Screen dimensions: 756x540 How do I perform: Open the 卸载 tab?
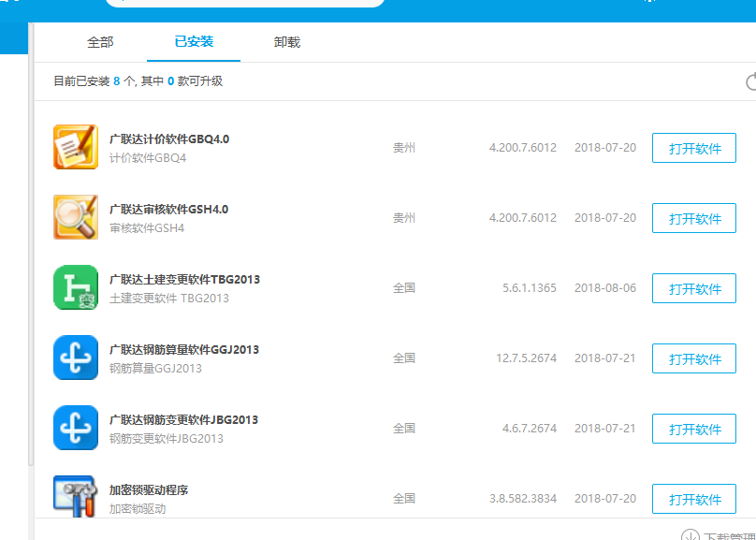pyautogui.click(x=287, y=42)
